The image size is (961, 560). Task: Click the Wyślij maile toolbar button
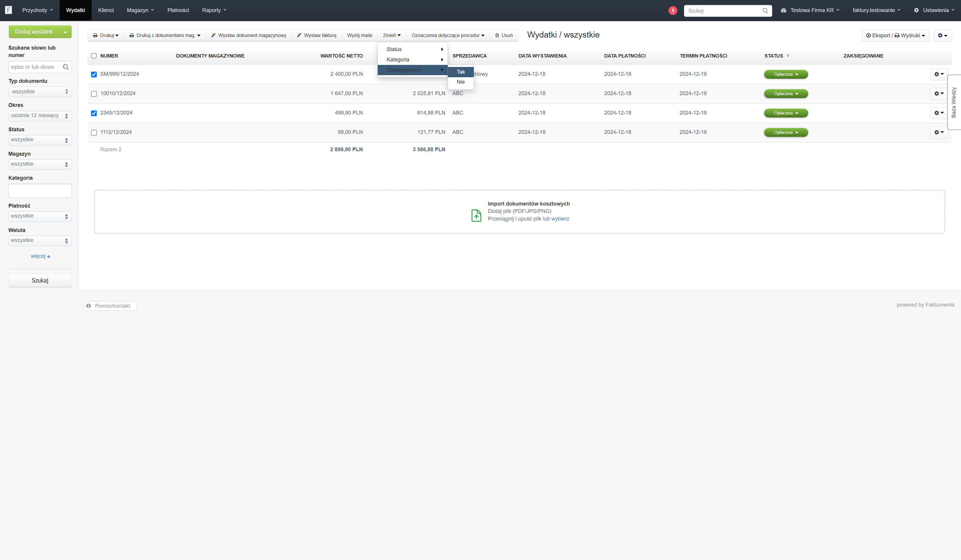click(x=359, y=36)
